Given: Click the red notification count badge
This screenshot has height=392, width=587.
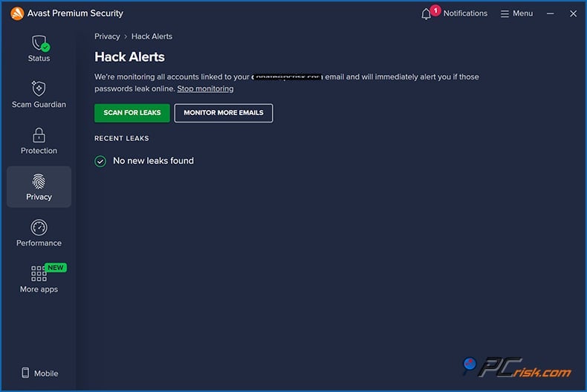Looking at the screenshot, I should click(x=435, y=10).
